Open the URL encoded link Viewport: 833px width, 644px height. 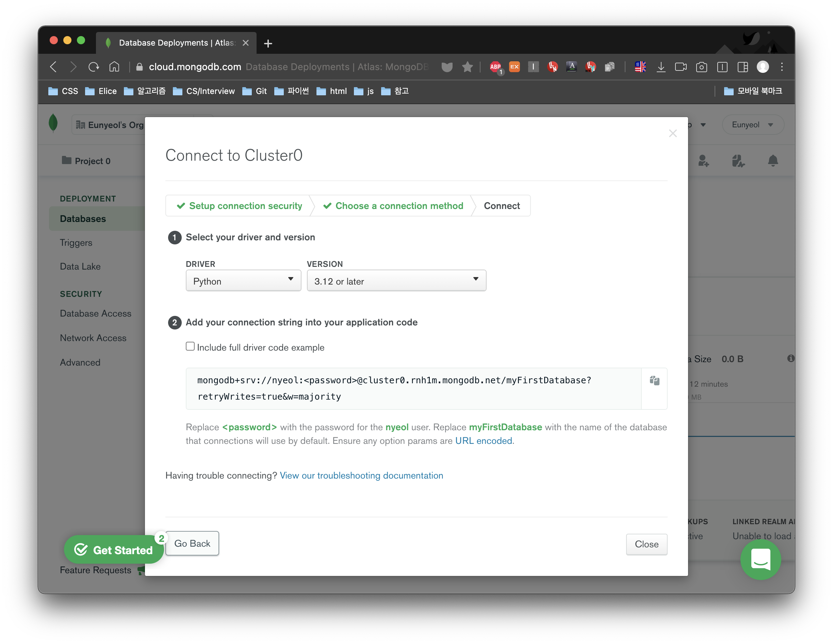click(483, 441)
